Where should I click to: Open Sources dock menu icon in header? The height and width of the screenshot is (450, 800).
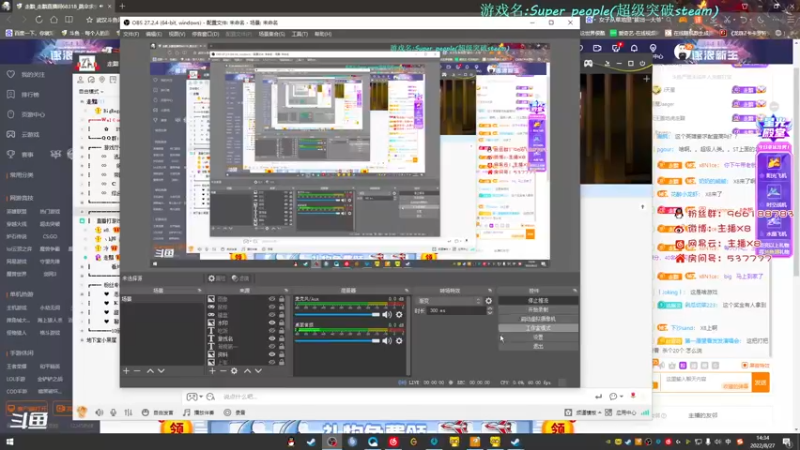[x=286, y=290]
